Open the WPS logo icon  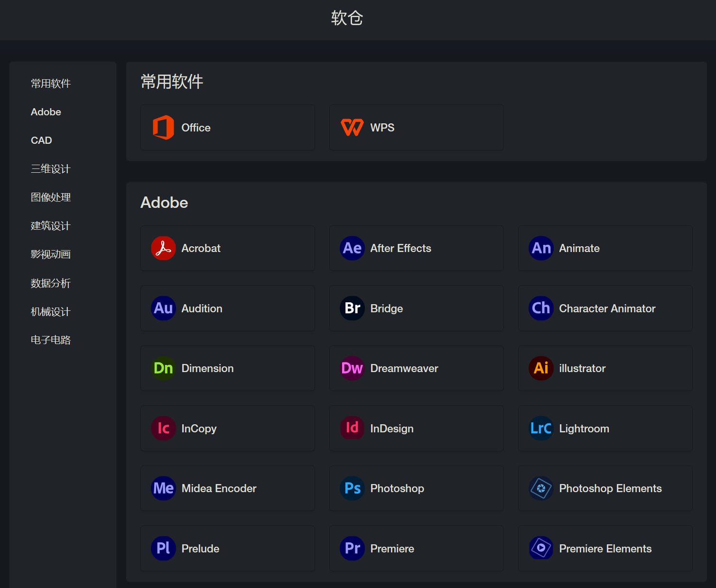[352, 128]
